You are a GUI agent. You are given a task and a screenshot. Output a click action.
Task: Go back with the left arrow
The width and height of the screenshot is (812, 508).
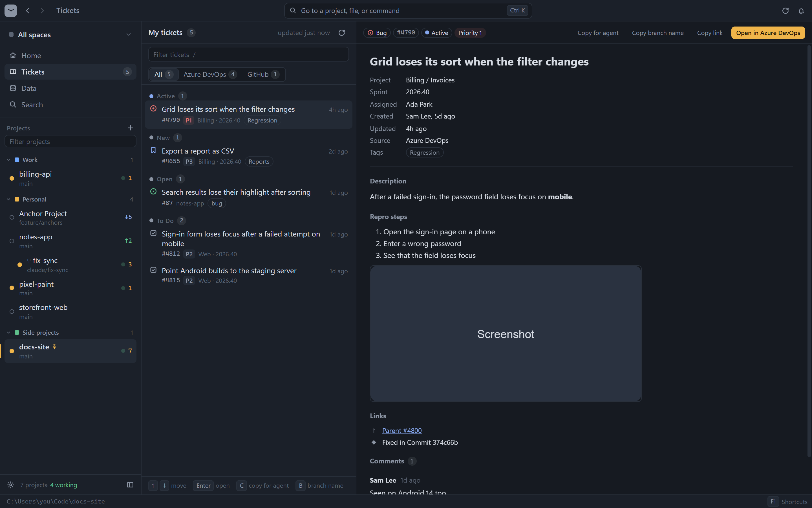pos(28,10)
